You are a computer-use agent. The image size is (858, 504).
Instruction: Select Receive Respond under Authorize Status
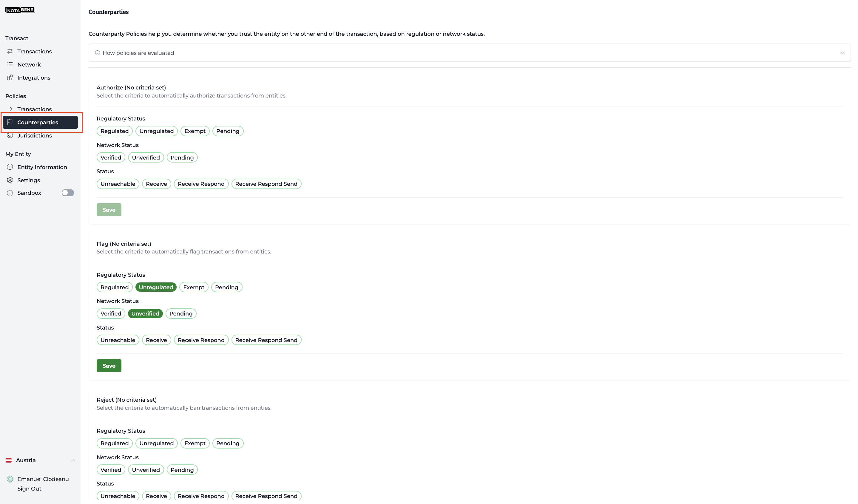tap(201, 184)
